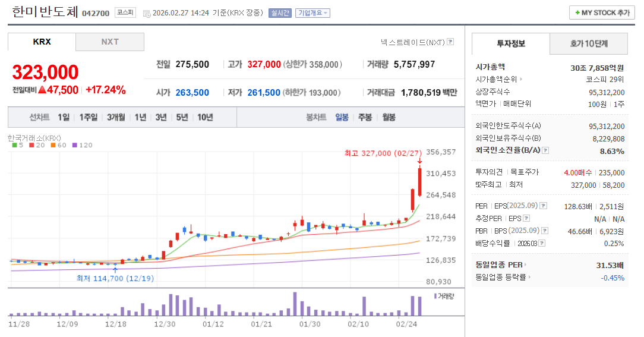Click the 4.00매수 investment opinion
The height and width of the screenshot is (337, 644).
[x=578, y=173]
